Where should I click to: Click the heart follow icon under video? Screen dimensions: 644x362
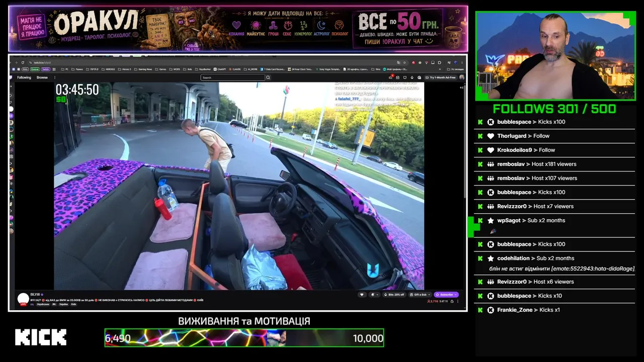pos(361,295)
